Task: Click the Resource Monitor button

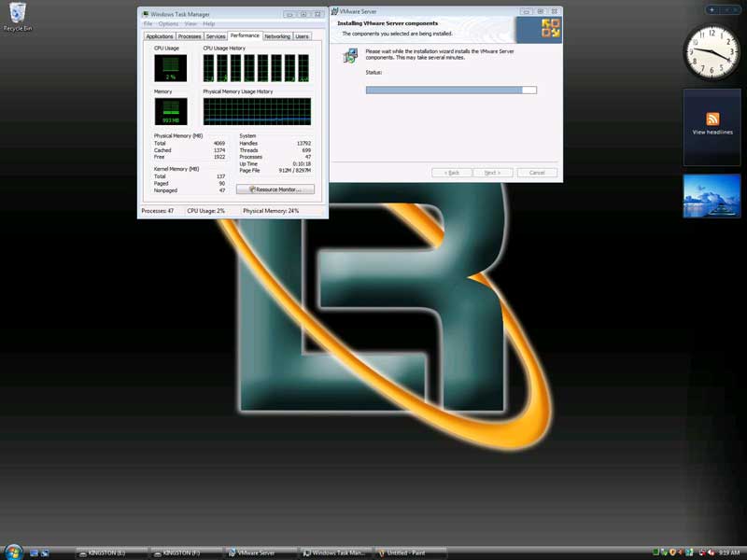Action: pyautogui.click(x=275, y=189)
